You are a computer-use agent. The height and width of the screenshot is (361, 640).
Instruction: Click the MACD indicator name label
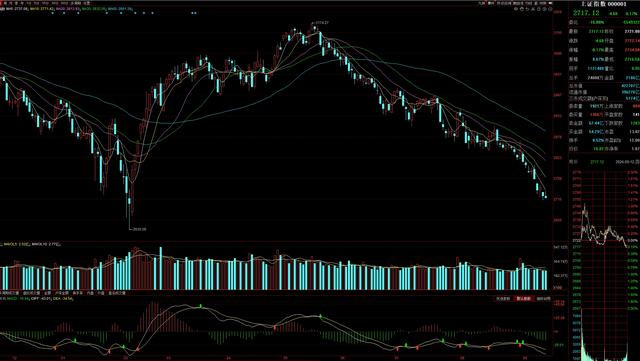point(12,299)
